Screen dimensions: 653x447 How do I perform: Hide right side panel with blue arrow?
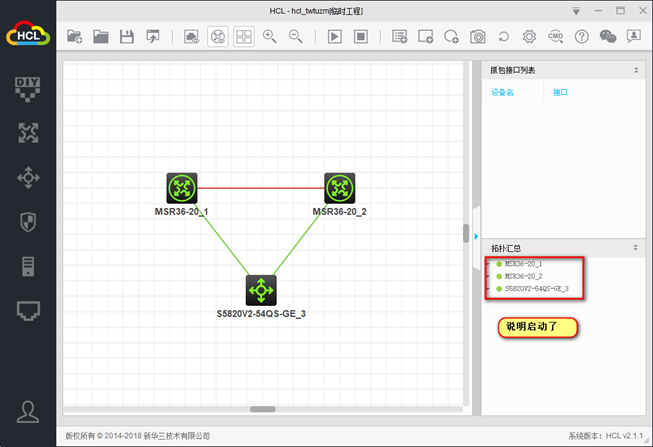476,237
